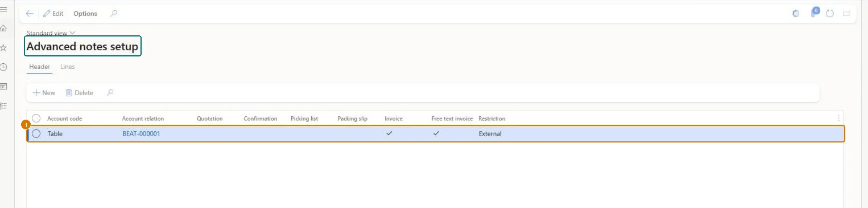Sort by the Account code column header

(x=65, y=119)
